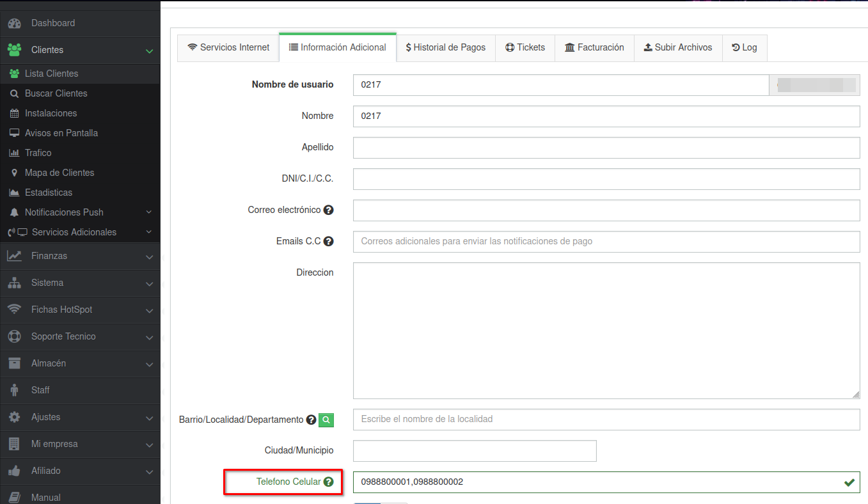Click help icon next to Emails C.C
Image resolution: width=868 pixels, height=504 pixels.
coord(329,241)
